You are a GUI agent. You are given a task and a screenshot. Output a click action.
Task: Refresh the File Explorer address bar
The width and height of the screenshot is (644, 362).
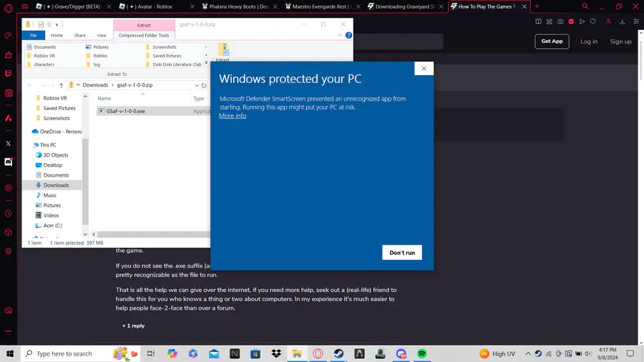pyautogui.click(x=204, y=85)
